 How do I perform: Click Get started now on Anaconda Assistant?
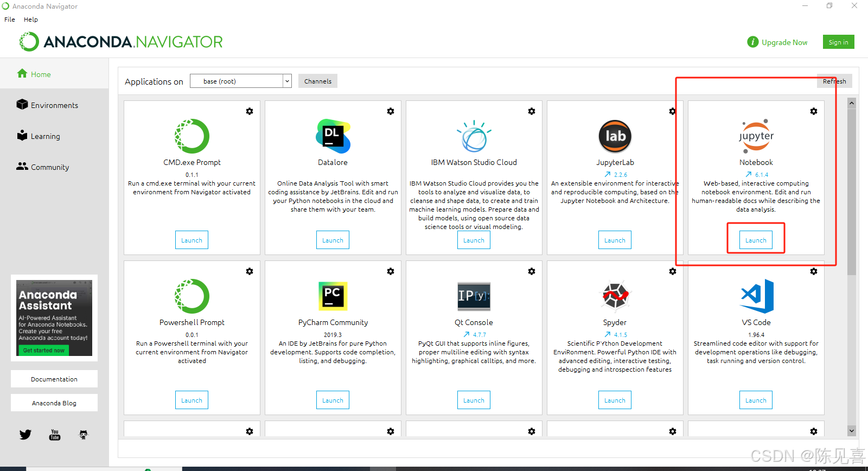tap(43, 351)
